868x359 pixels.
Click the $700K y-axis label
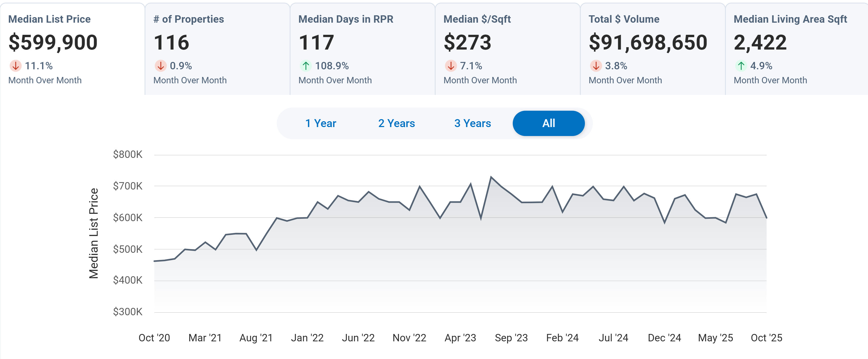tap(127, 186)
